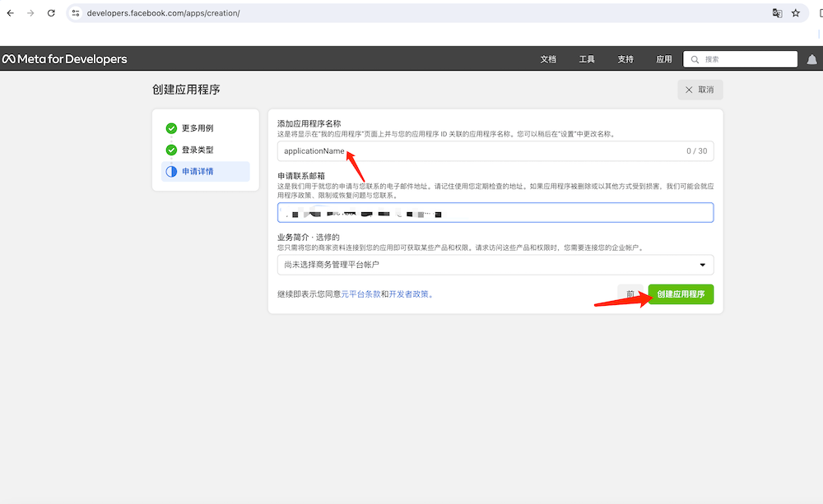Expand the 尚未选择商务管理平台帐户 dropdown

pos(495,265)
